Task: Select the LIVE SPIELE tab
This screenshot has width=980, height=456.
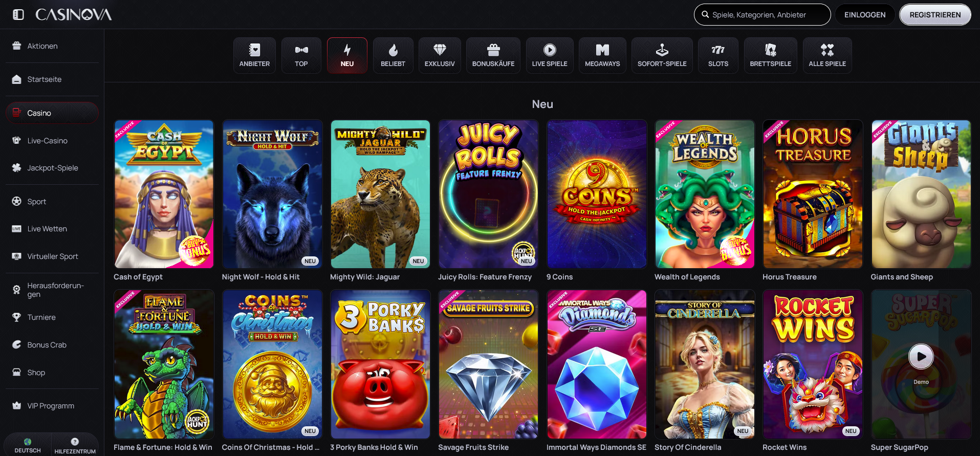Action: click(x=550, y=55)
